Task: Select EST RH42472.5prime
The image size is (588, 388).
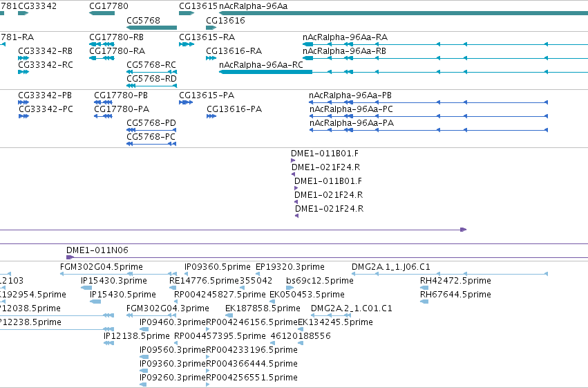Action: (x=455, y=281)
